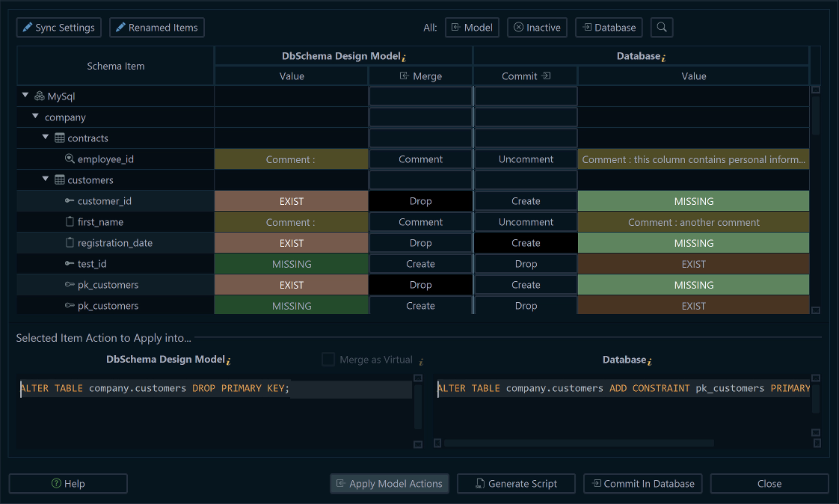Click the magnifier icon beside employee_id
Viewport: 839px width, 504px height.
click(69, 159)
